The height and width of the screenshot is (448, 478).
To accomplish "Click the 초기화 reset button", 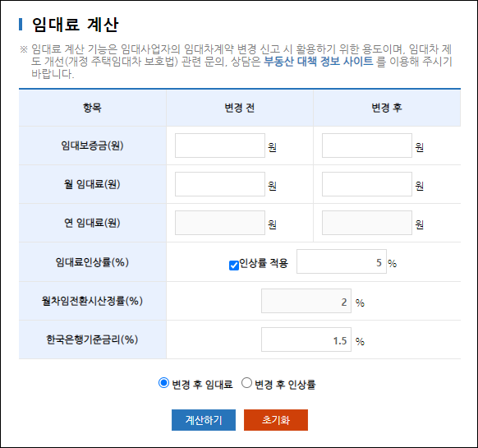I will coord(276,420).
